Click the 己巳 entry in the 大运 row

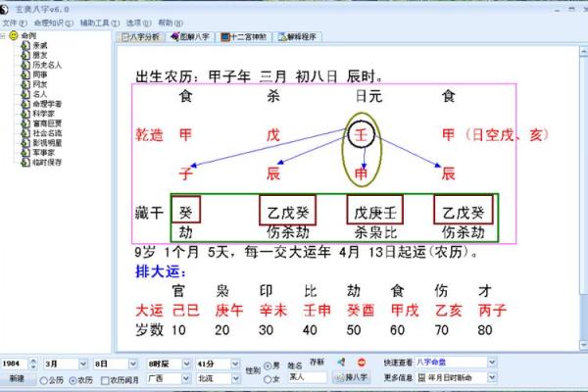tap(185, 311)
